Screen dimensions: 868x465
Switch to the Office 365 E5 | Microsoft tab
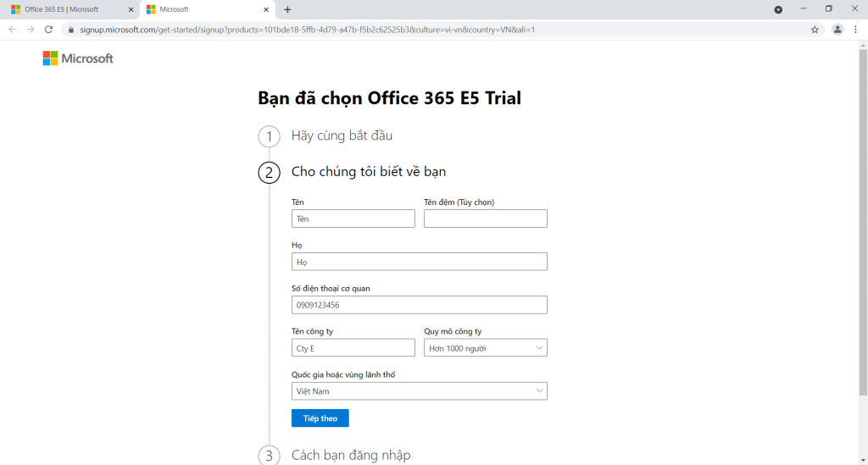(71, 9)
